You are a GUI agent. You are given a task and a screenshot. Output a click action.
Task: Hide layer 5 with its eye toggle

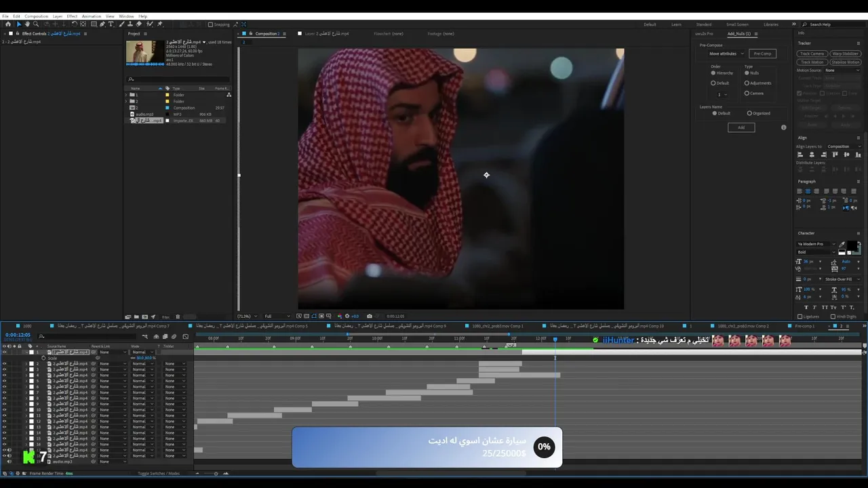4,381
